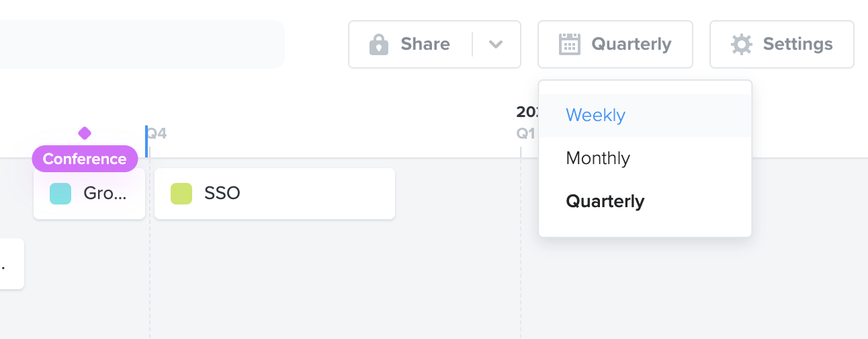
Task: Open the Quarterly timescale dropdown
Action: pyautogui.click(x=615, y=44)
